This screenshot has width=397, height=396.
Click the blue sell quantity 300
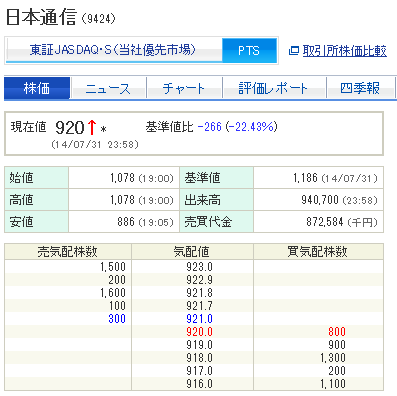point(117,319)
